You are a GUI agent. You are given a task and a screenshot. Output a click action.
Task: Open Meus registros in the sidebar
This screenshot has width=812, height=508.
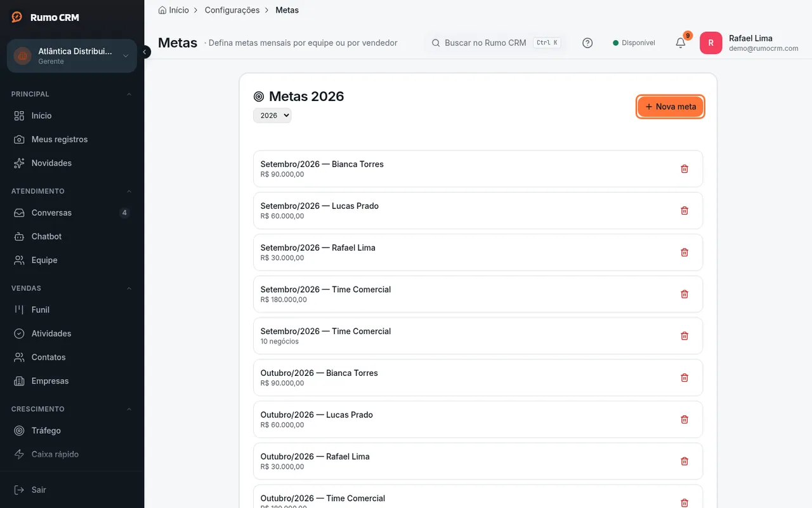tap(72, 139)
